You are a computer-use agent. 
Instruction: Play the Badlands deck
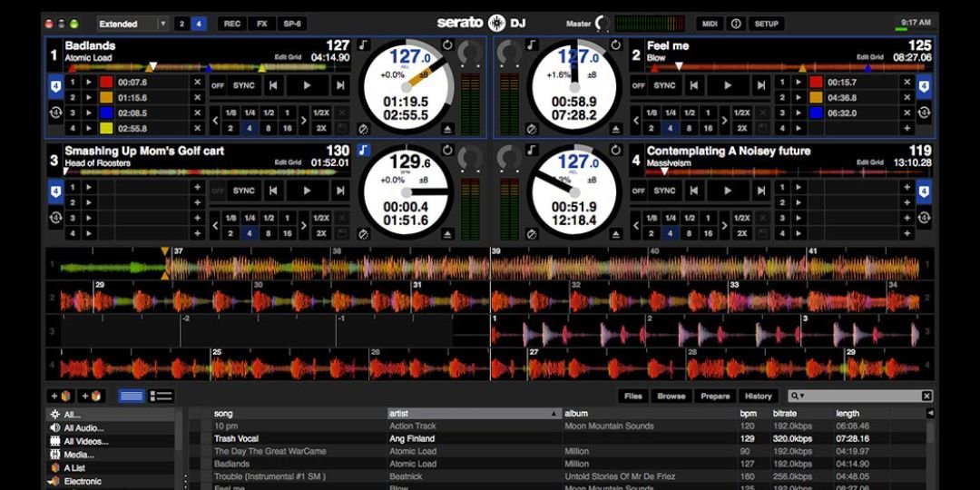coord(307,85)
